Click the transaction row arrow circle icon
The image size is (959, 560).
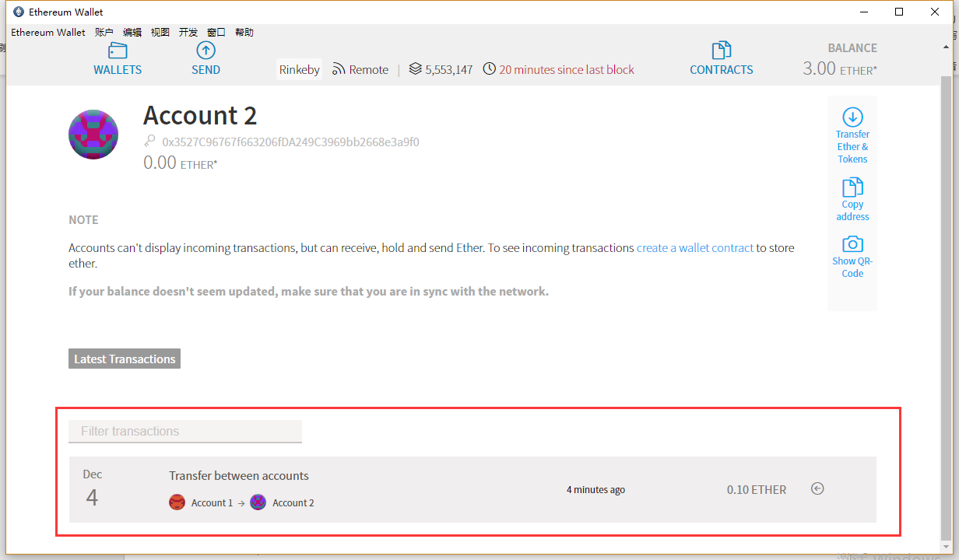817,488
